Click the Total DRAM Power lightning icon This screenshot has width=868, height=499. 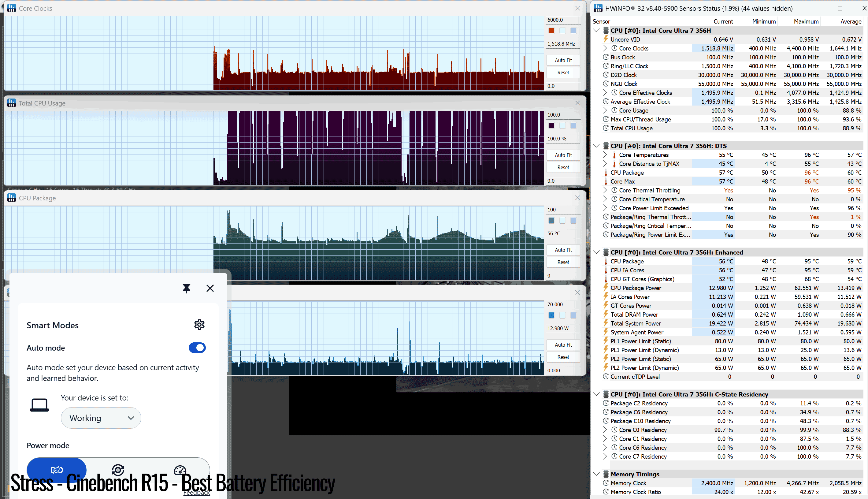tap(606, 315)
